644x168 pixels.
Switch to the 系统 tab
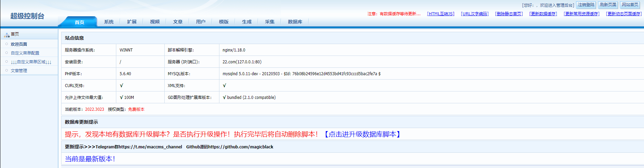click(109, 22)
